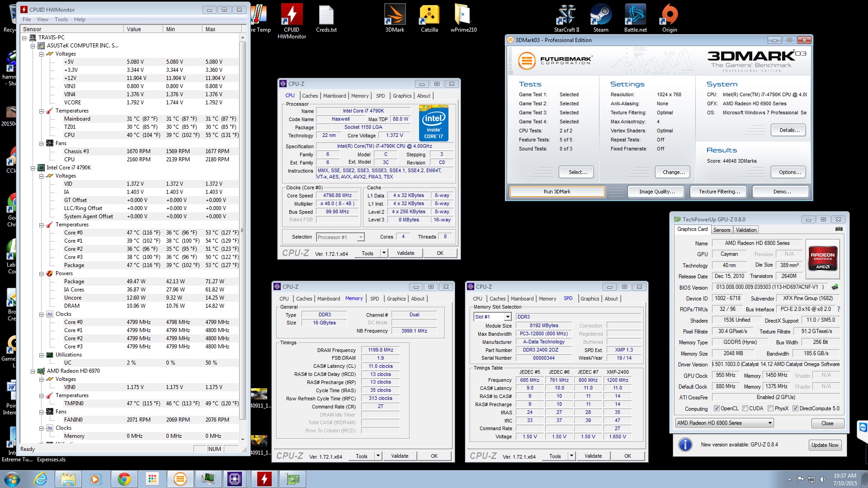Open Tools dropdown arrow in CPU-Z SPD window

click(571, 456)
